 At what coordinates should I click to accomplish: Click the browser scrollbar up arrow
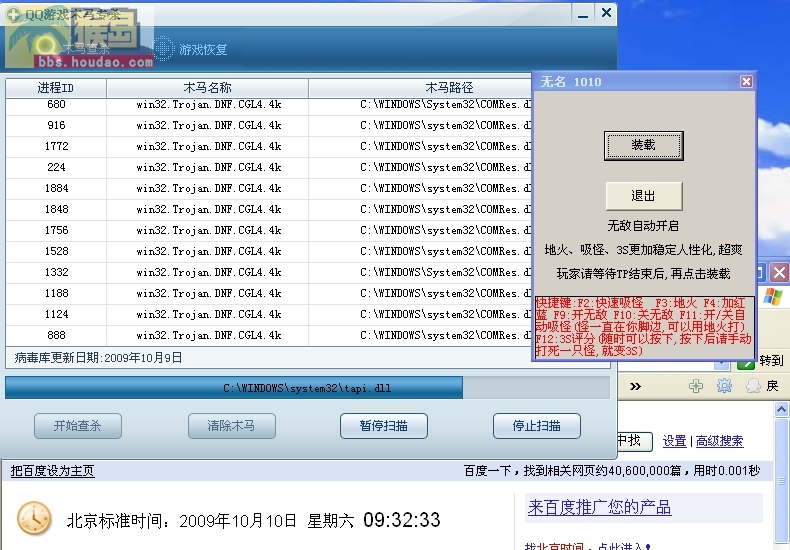(781, 409)
